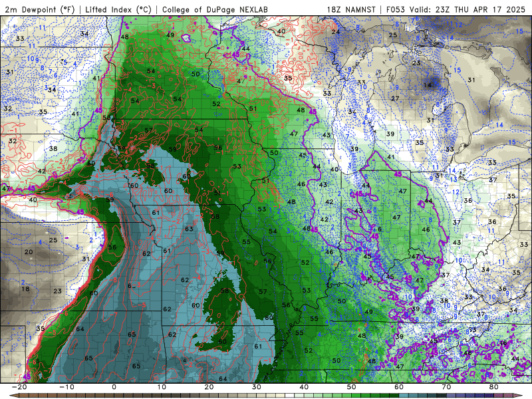Screen dimensions: 532x399
Task: Click the "30" color scale label
Action: (x=257, y=387)
